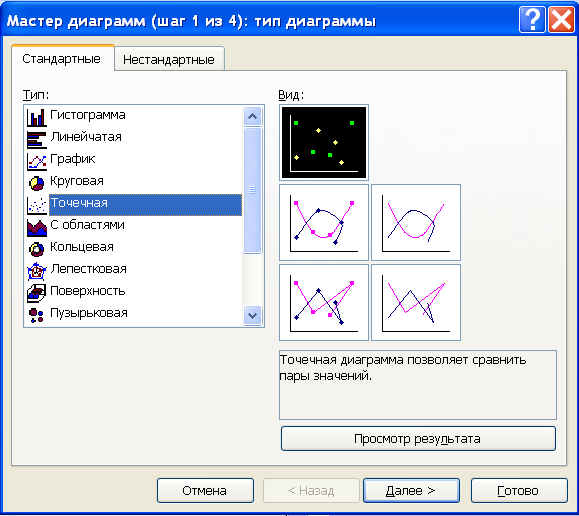Select the Кольцевая list entry text

[82, 247]
